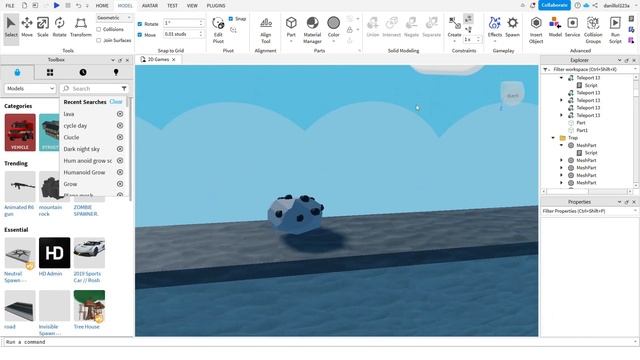Viewport: 640px width, 360px height.
Task: Open the Edit Pivot tool
Action: coord(218,30)
